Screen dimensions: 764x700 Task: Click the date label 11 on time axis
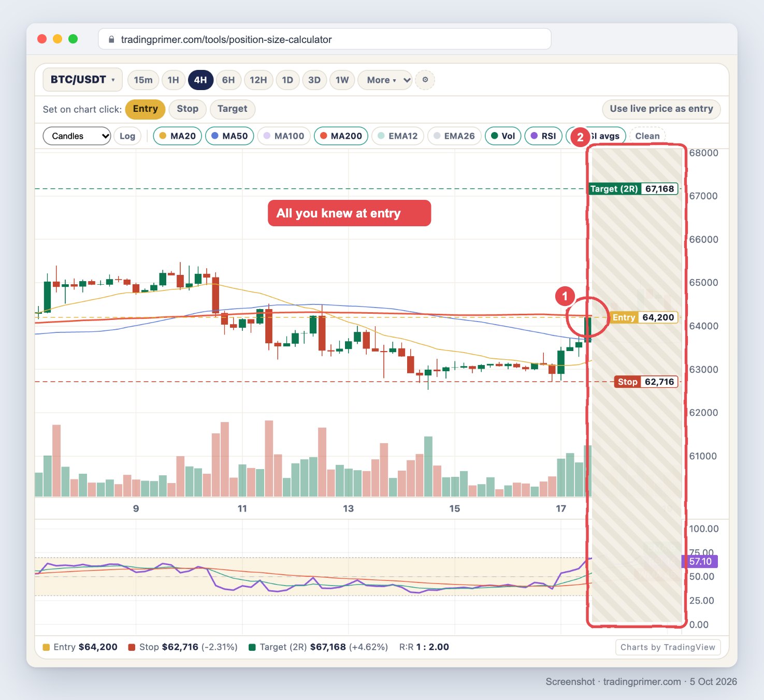coord(242,509)
